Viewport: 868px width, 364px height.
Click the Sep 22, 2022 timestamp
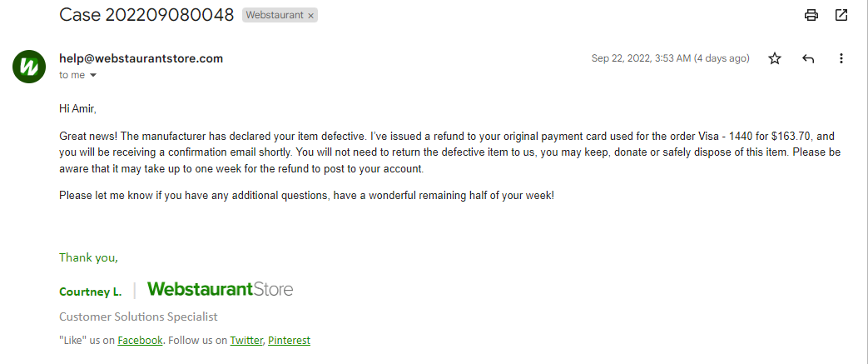coord(671,58)
